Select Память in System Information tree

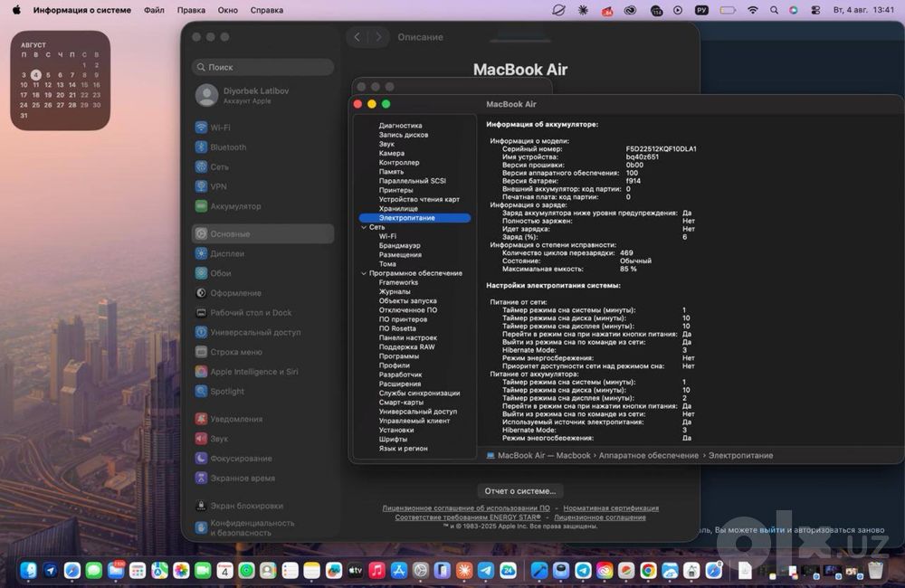pyautogui.click(x=391, y=172)
